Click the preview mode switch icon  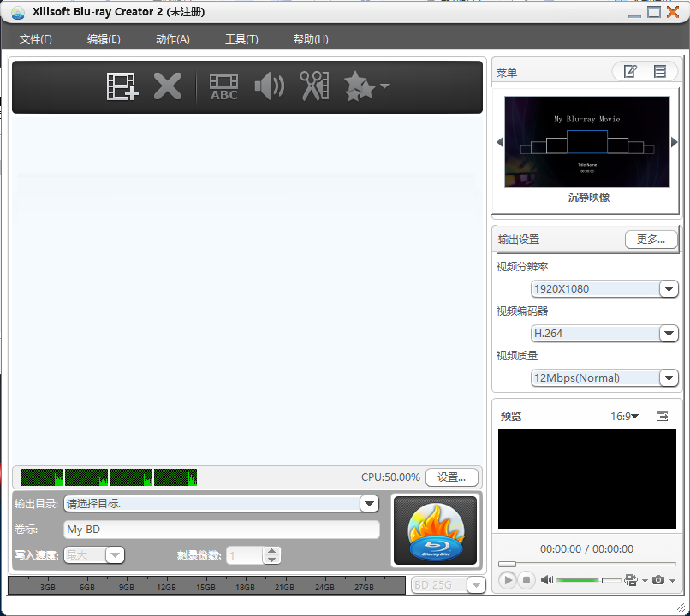point(631,580)
